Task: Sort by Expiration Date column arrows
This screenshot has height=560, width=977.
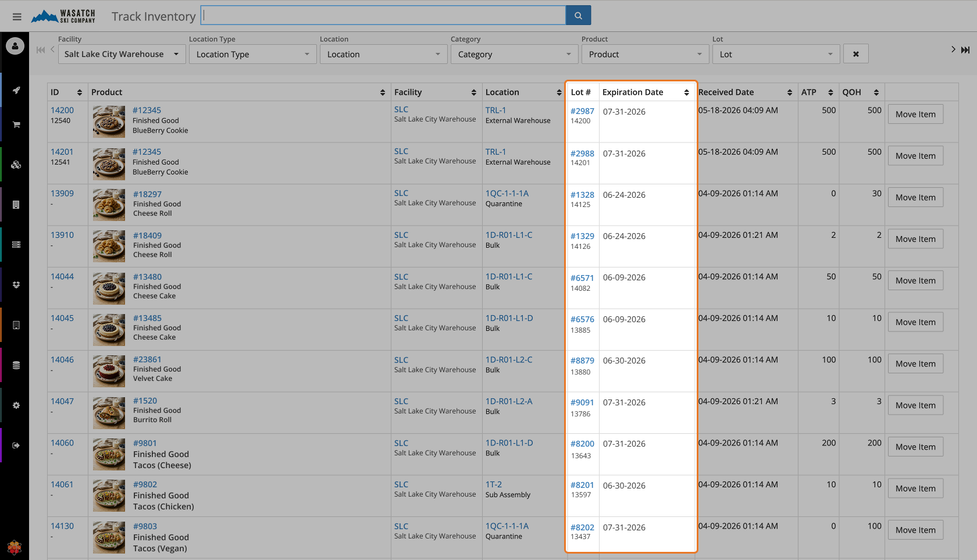Action: click(x=687, y=92)
